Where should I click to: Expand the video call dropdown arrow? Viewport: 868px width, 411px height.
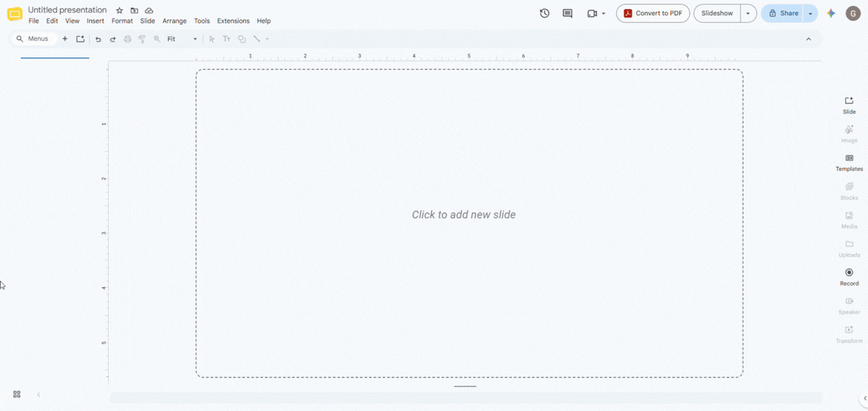tap(603, 14)
